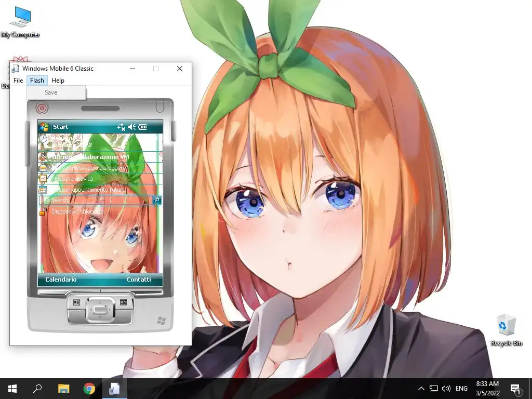The width and height of the screenshot is (532, 399).
Task: Click the taskbar volume icon
Action: coord(446,389)
